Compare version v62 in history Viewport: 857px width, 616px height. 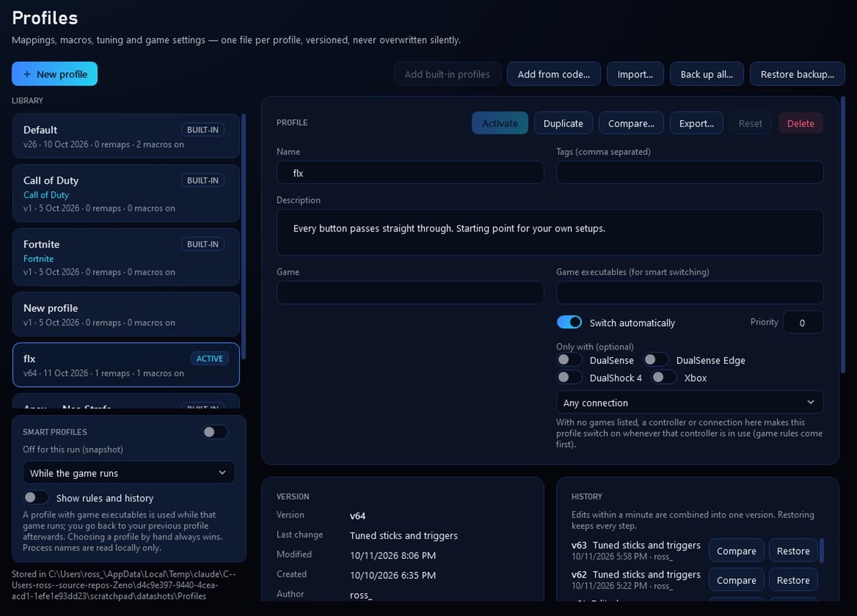pos(736,580)
